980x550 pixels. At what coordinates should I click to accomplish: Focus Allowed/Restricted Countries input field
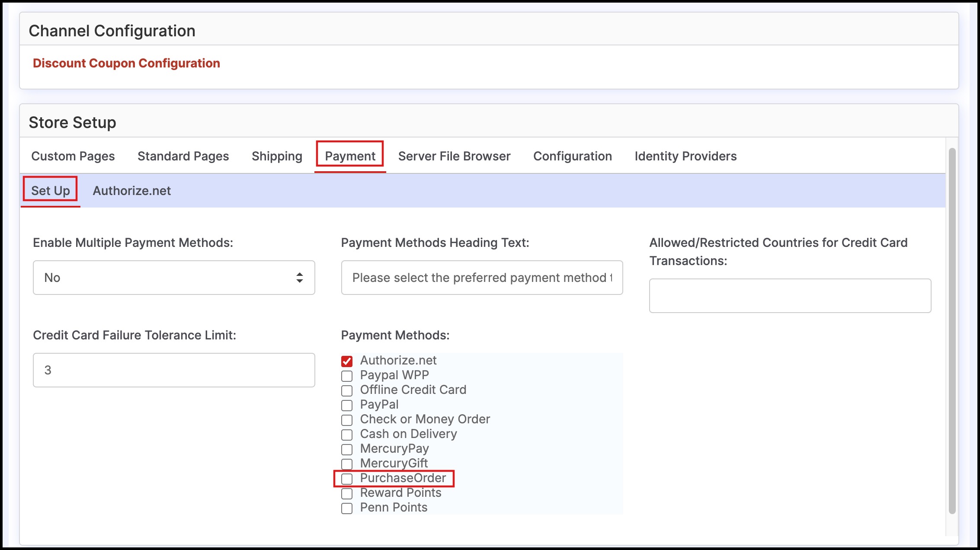790,296
